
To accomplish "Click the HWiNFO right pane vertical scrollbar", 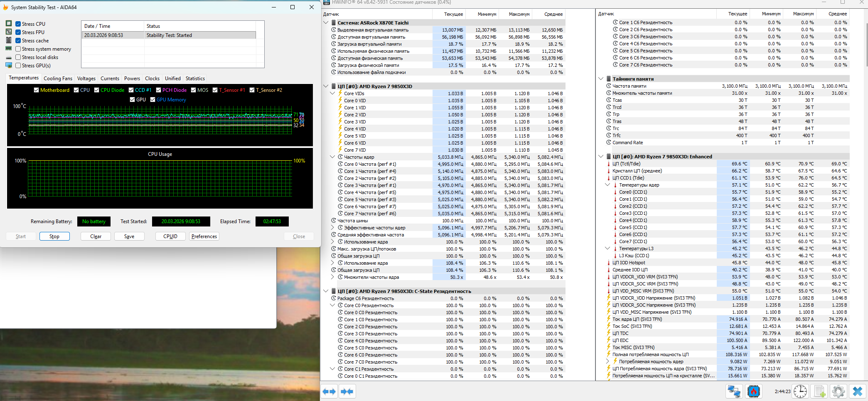I will 866,45.
